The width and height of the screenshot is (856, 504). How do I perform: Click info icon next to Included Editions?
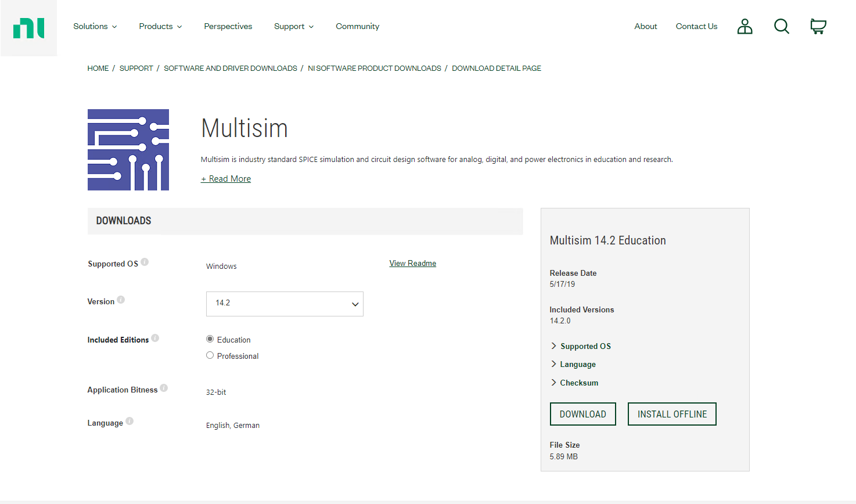click(155, 338)
